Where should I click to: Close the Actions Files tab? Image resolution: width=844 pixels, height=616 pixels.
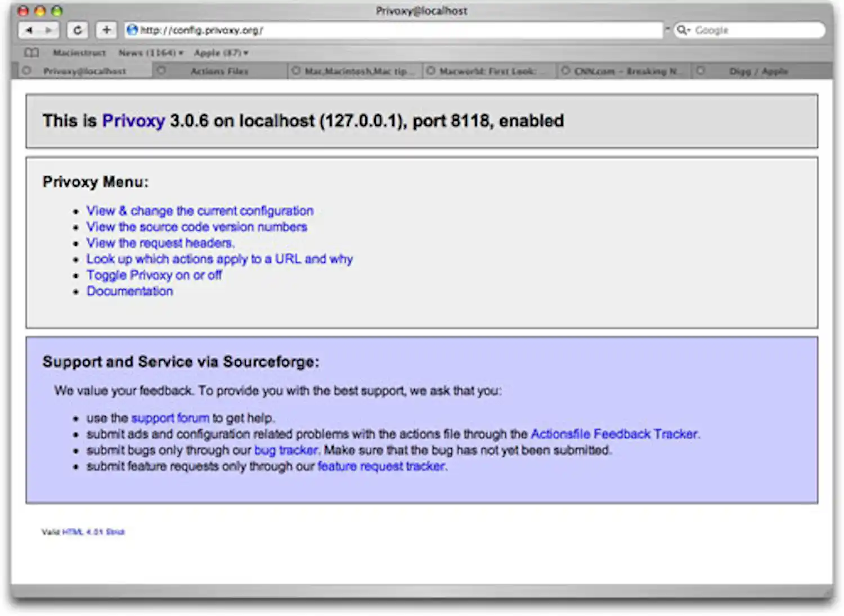tap(161, 70)
